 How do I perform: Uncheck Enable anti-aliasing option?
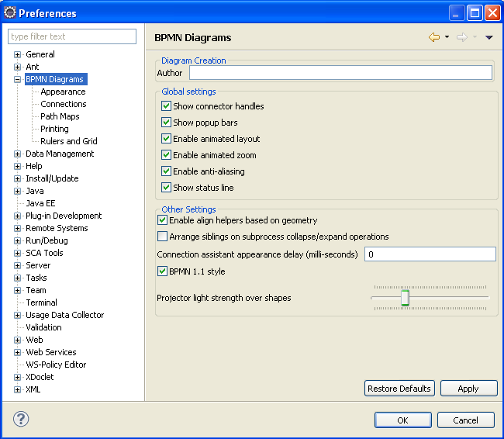tap(166, 171)
